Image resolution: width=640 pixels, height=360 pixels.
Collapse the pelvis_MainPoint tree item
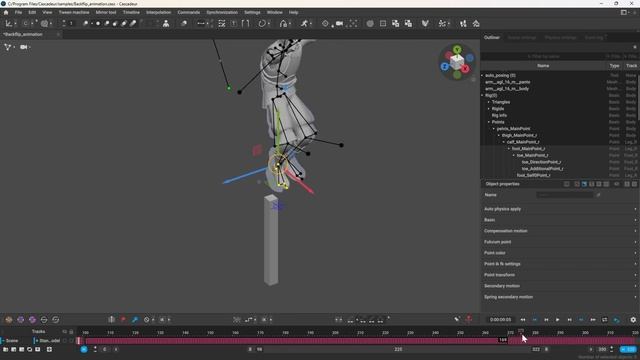coord(494,129)
